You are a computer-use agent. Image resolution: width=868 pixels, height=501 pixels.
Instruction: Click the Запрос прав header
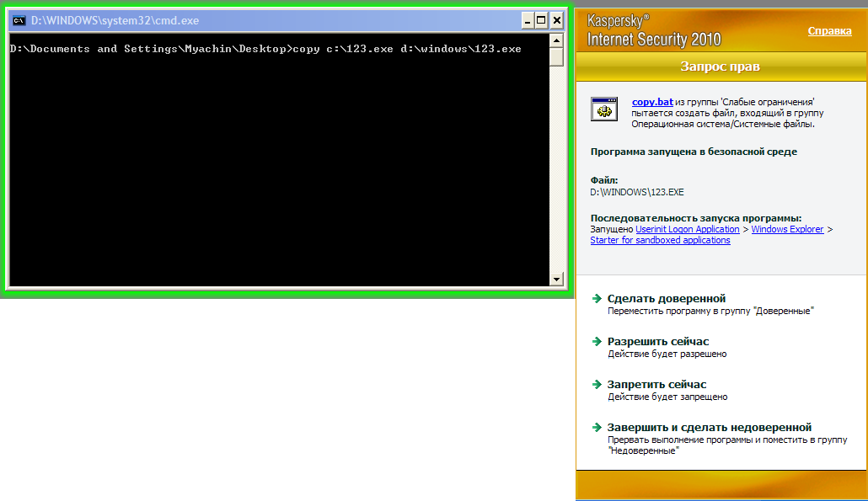pyautogui.click(x=720, y=67)
